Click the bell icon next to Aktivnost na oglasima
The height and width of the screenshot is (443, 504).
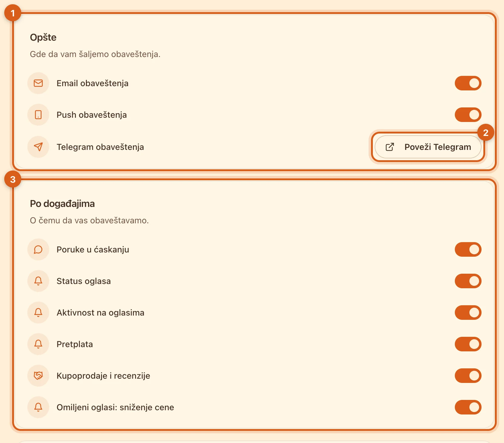click(x=38, y=313)
